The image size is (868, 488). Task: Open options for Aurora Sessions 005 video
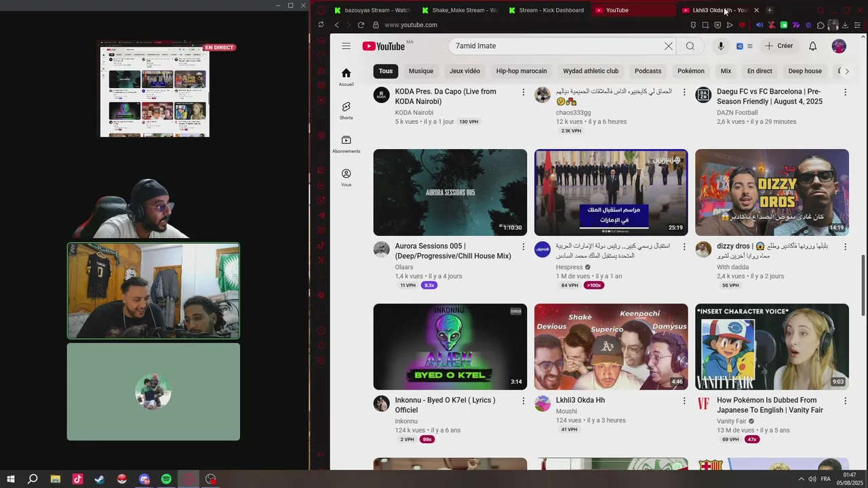click(x=523, y=247)
